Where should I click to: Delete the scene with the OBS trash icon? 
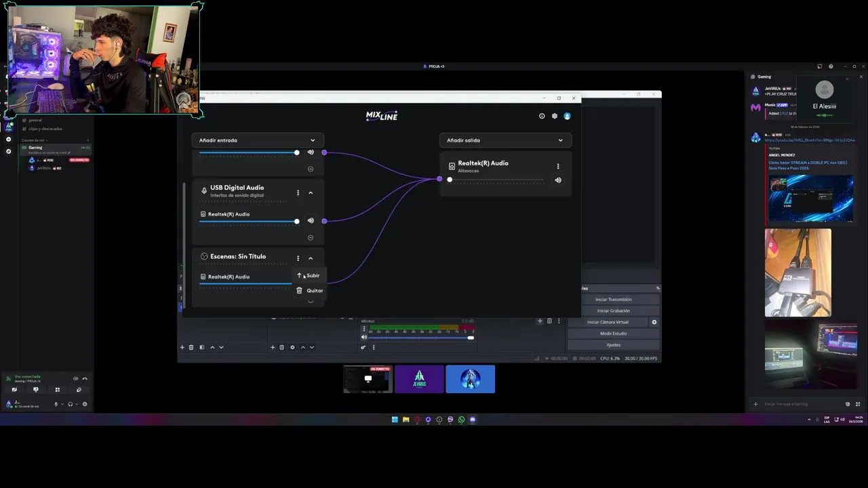191,348
